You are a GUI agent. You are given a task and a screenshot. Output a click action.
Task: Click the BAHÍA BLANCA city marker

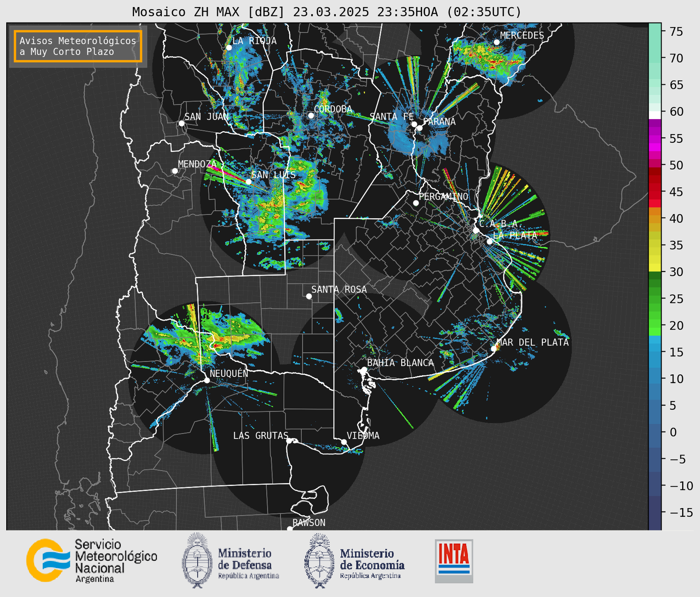click(364, 369)
